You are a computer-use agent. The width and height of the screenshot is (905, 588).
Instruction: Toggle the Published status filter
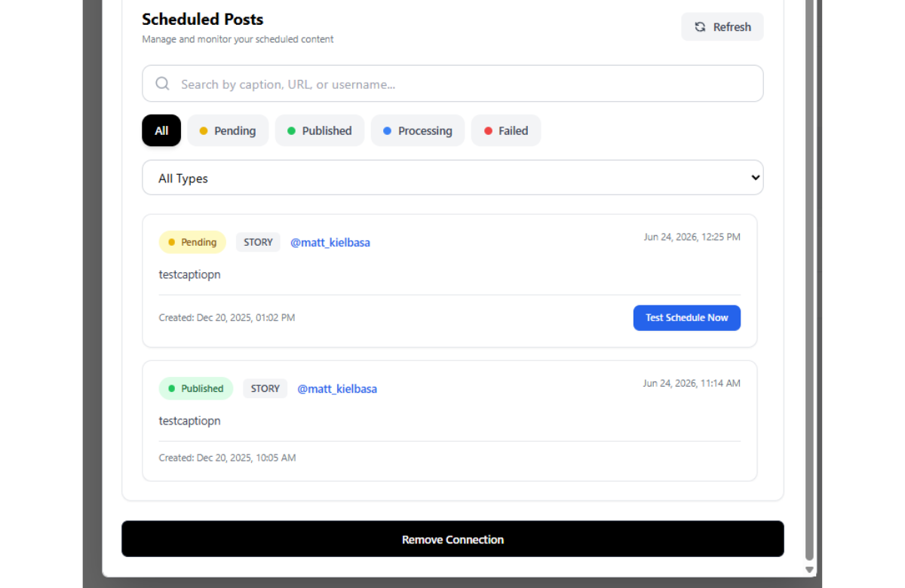(x=320, y=130)
